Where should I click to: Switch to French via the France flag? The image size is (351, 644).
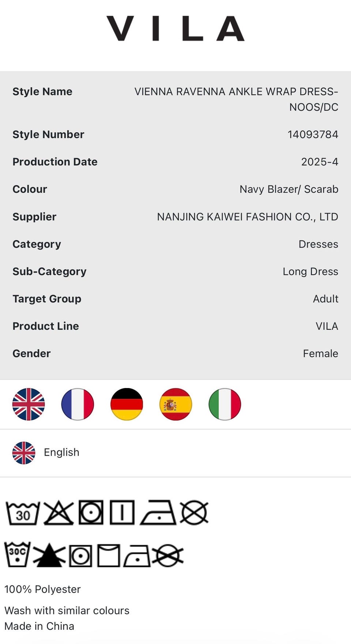click(x=78, y=404)
